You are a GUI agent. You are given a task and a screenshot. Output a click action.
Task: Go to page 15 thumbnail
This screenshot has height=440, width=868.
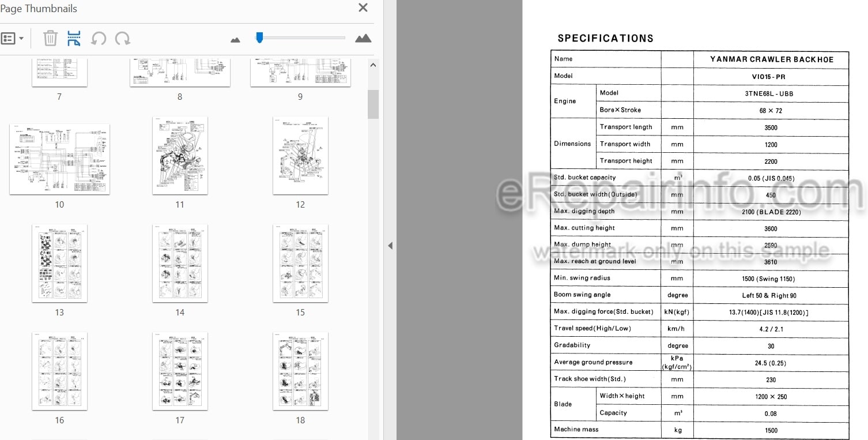tap(300, 264)
